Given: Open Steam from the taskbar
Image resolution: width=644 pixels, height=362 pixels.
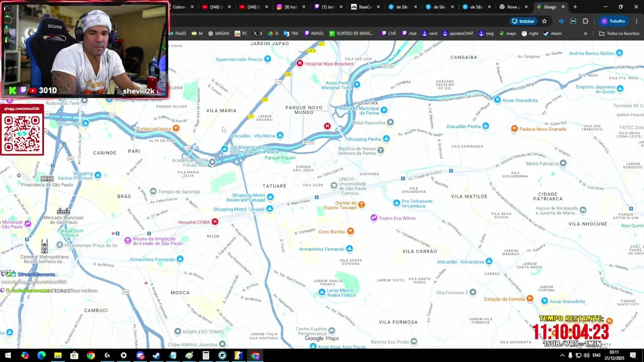Looking at the screenshot, I should point(156,355).
